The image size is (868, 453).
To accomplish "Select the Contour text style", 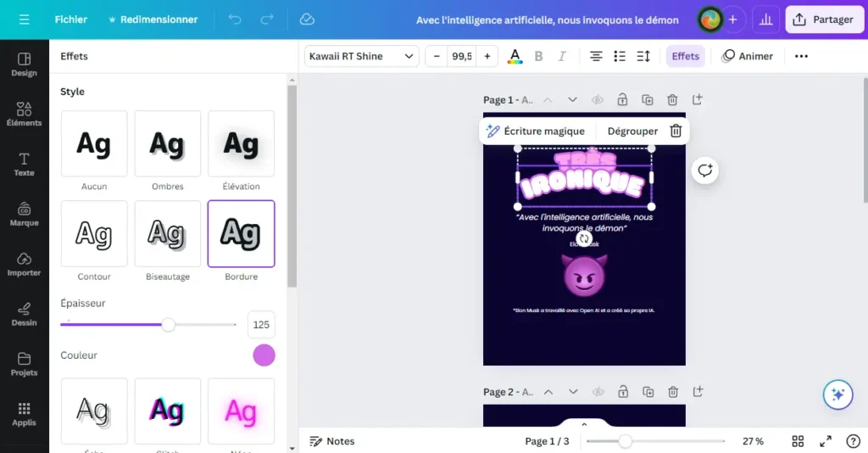I will point(94,233).
